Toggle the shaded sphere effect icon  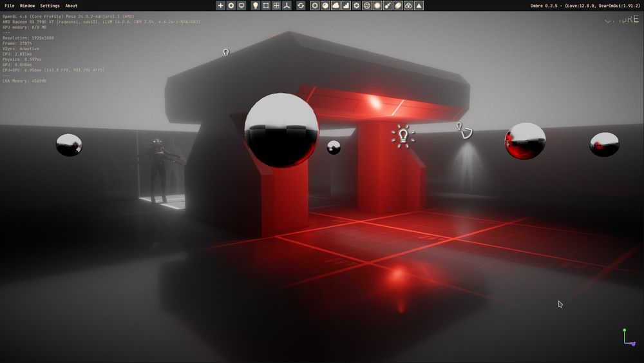(x=325, y=5)
